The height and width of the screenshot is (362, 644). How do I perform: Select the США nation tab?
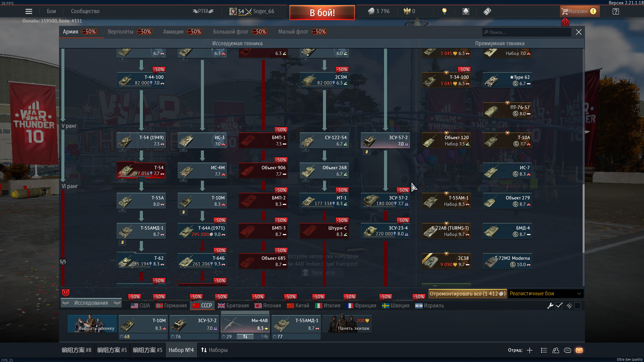point(140,306)
